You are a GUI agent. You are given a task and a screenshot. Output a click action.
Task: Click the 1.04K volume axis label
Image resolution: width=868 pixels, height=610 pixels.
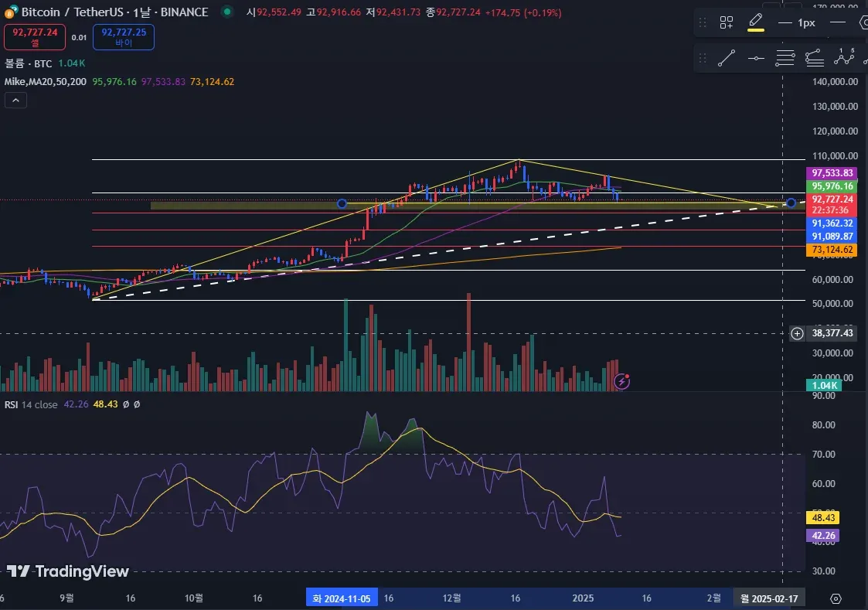pos(824,385)
